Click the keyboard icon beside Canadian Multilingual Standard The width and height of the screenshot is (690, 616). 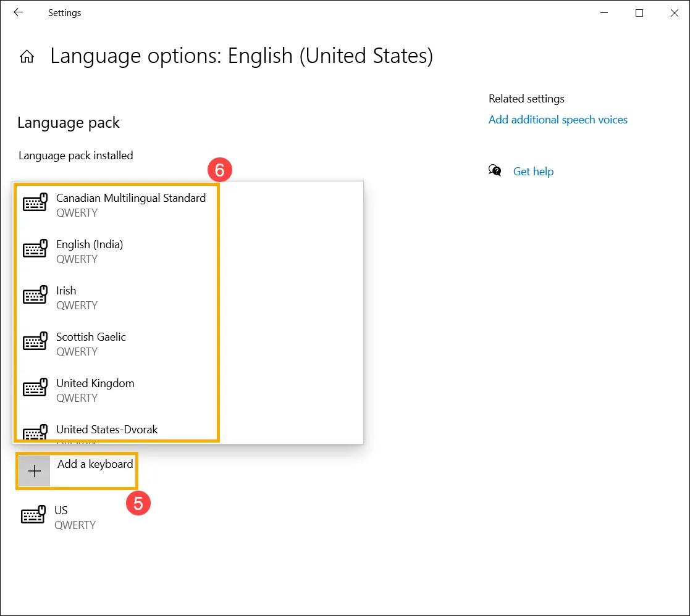[35, 202]
